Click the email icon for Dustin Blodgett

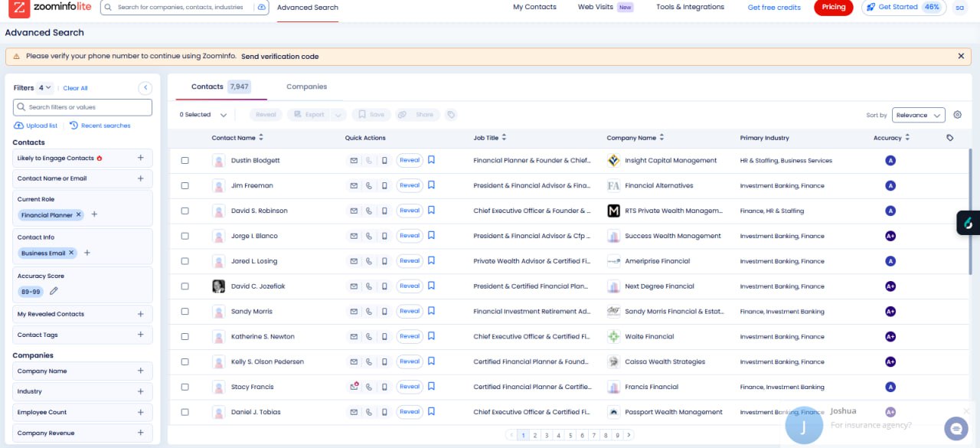click(354, 161)
